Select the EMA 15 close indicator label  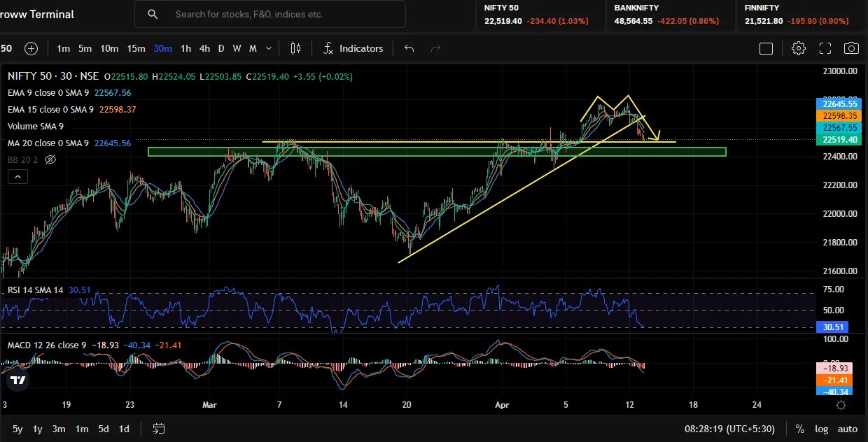tap(51, 109)
